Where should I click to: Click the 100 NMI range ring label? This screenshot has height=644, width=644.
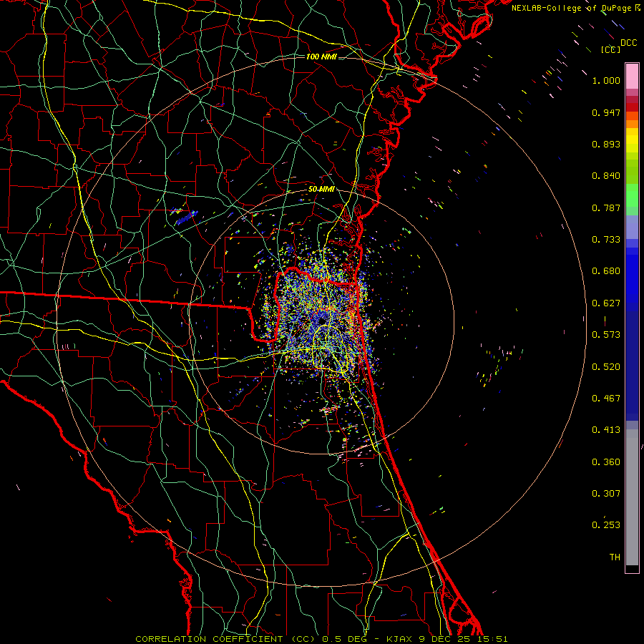[321, 57]
